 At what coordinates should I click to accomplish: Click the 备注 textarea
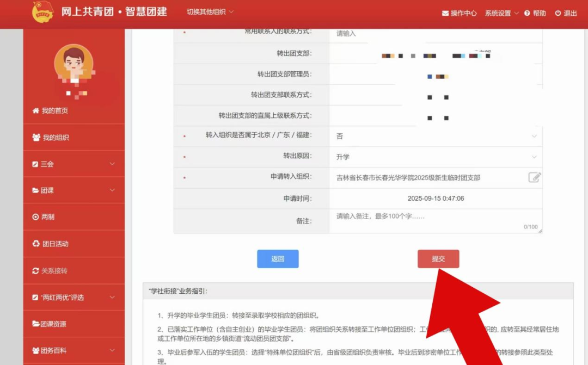(x=436, y=221)
